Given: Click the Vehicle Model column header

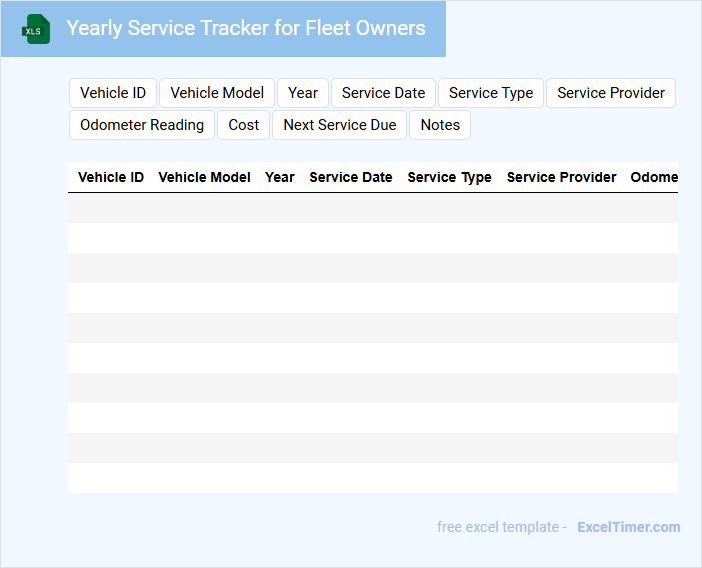Looking at the screenshot, I should pos(204,177).
